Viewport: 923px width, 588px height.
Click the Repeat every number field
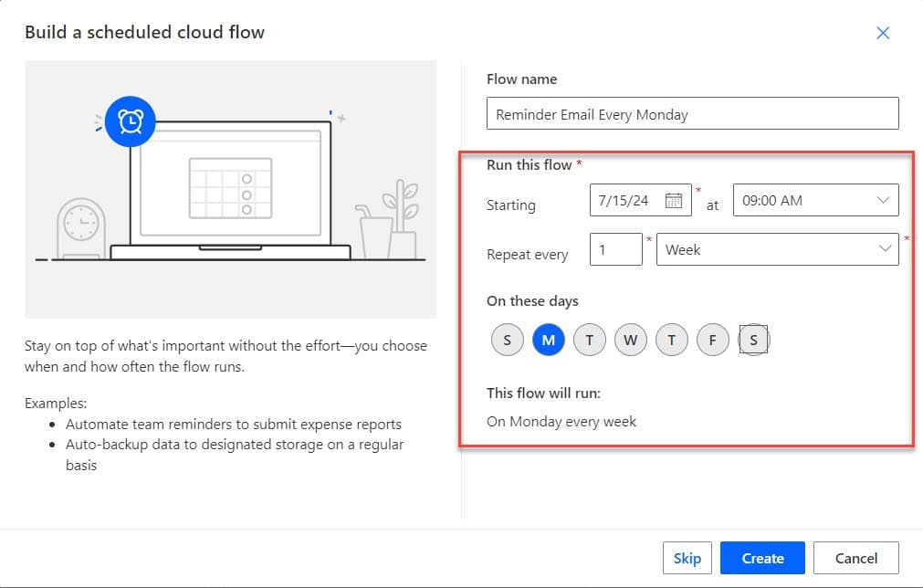click(616, 249)
